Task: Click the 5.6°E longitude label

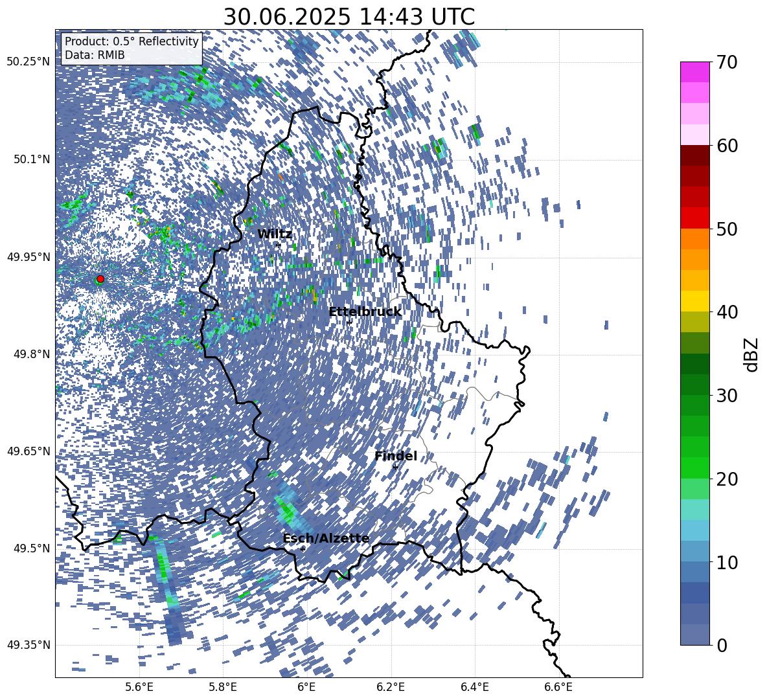Action: (x=139, y=688)
